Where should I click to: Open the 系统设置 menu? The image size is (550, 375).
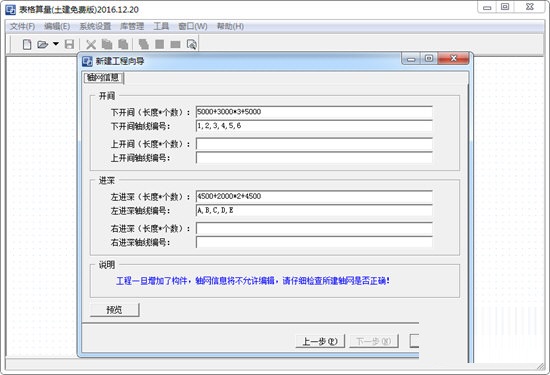coord(95,26)
